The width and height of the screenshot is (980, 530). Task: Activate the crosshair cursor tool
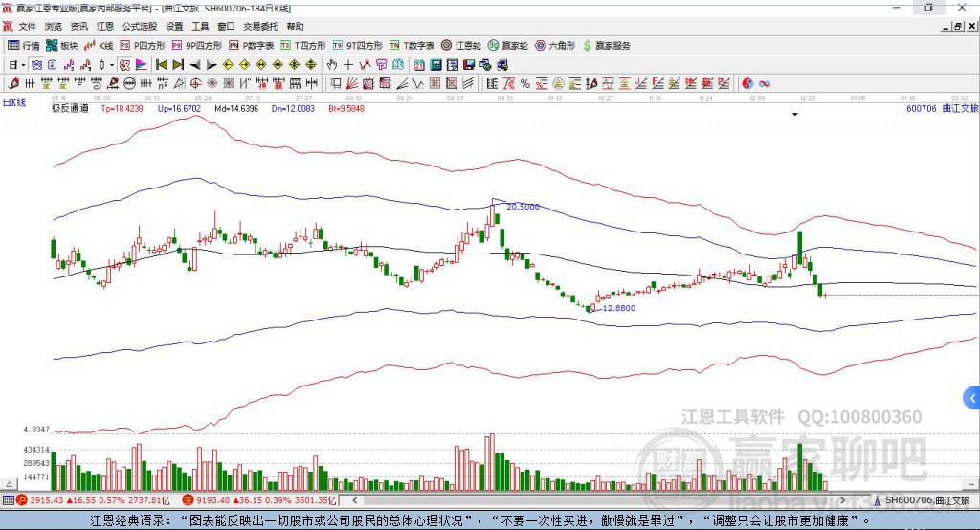point(348,64)
